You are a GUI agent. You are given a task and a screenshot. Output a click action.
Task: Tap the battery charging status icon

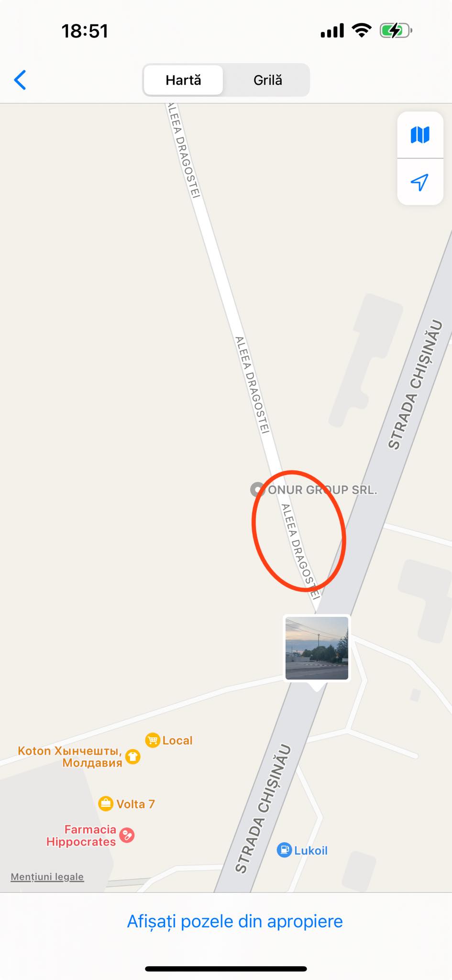pyautogui.click(x=396, y=31)
